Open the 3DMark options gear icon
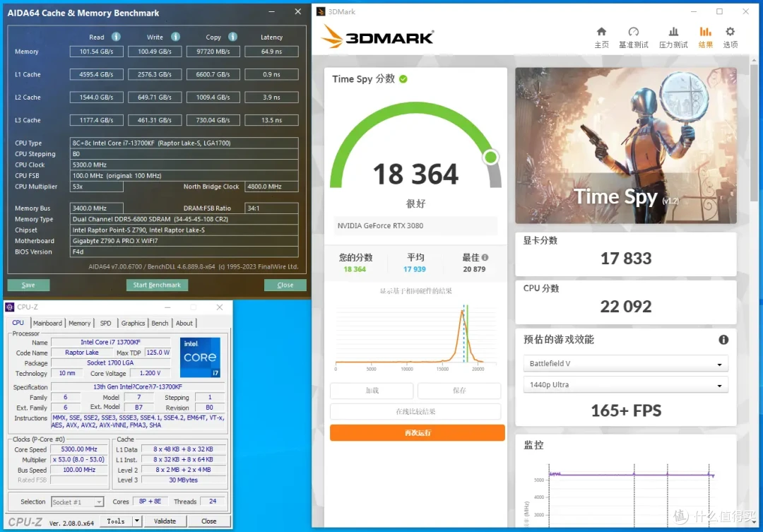Screen dimensions: 763x532 (730, 32)
